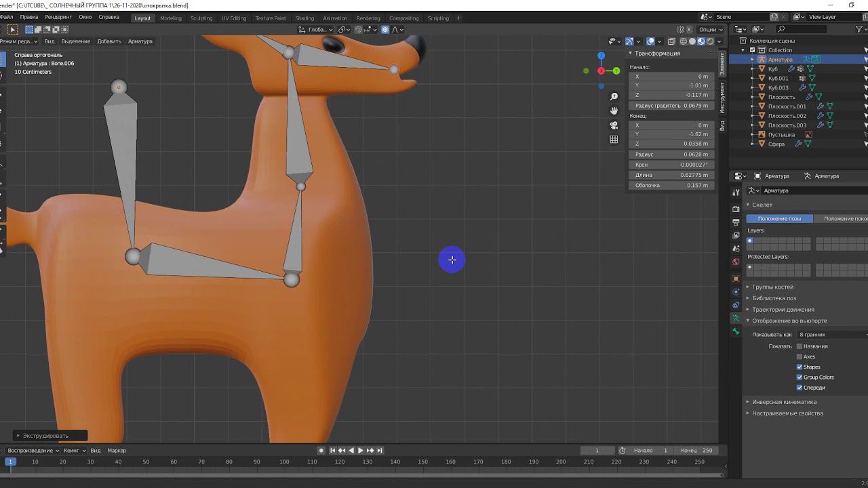Viewport: 868px width, 488px height.
Task: Open the Object Data armature properties tab
Action: click(736, 318)
